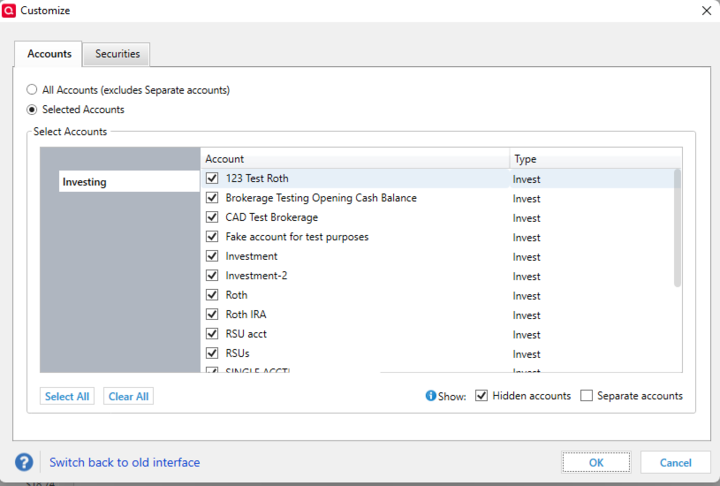
Task: Close the Customize dialog
Action: click(703, 10)
